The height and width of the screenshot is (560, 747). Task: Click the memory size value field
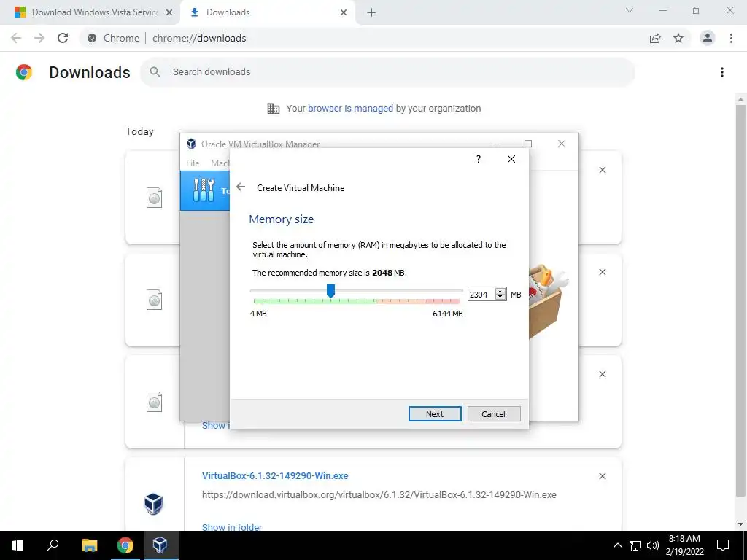[x=481, y=295]
